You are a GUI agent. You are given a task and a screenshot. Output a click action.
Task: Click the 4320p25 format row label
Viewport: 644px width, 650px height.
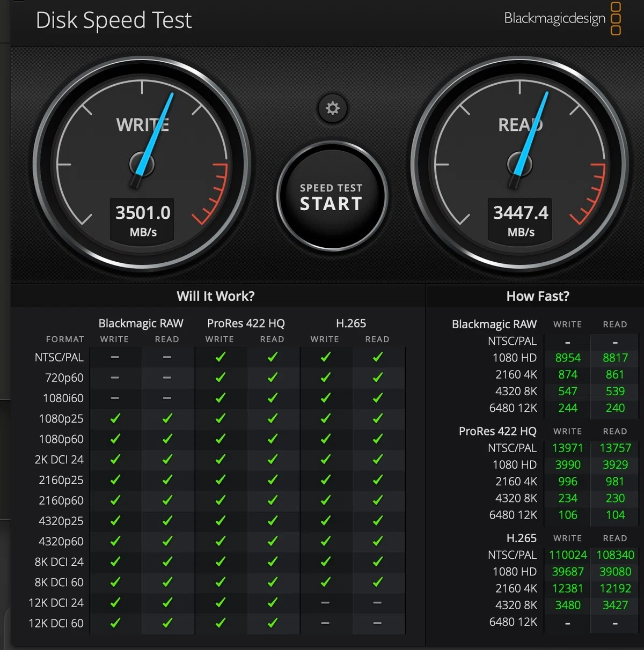(x=61, y=521)
